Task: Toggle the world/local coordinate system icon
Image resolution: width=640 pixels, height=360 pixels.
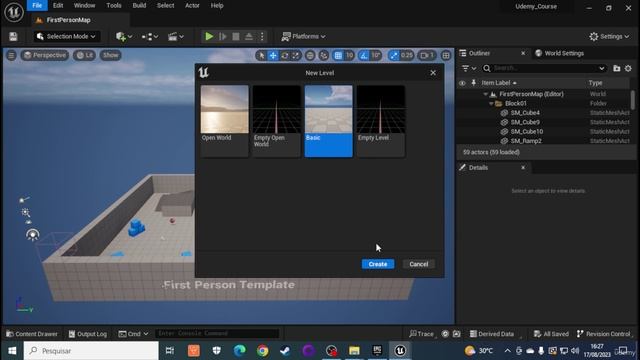Action: click(310, 56)
